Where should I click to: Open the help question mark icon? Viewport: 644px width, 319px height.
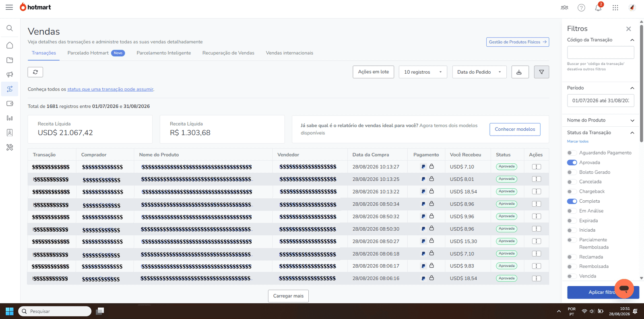point(581,8)
